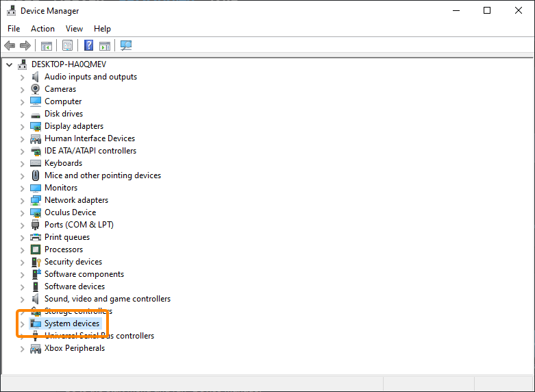Click the Network adapters icon
Image resolution: width=535 pixels, height=392 pixels.
(36, 200)
